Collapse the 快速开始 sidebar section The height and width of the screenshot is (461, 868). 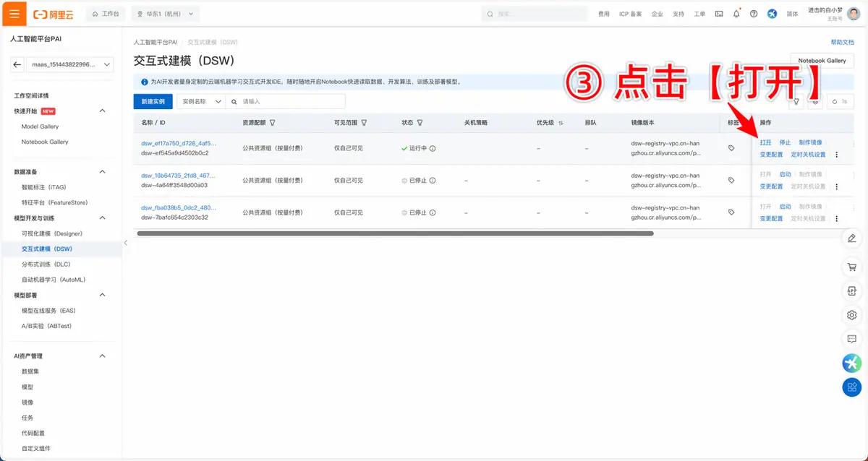[102, 111]
